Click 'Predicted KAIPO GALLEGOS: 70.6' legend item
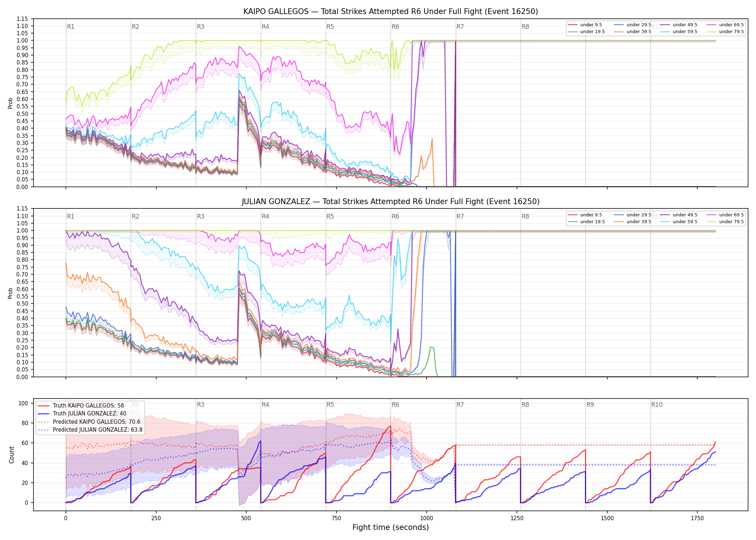Screen dimensions: 756x540 89,422
